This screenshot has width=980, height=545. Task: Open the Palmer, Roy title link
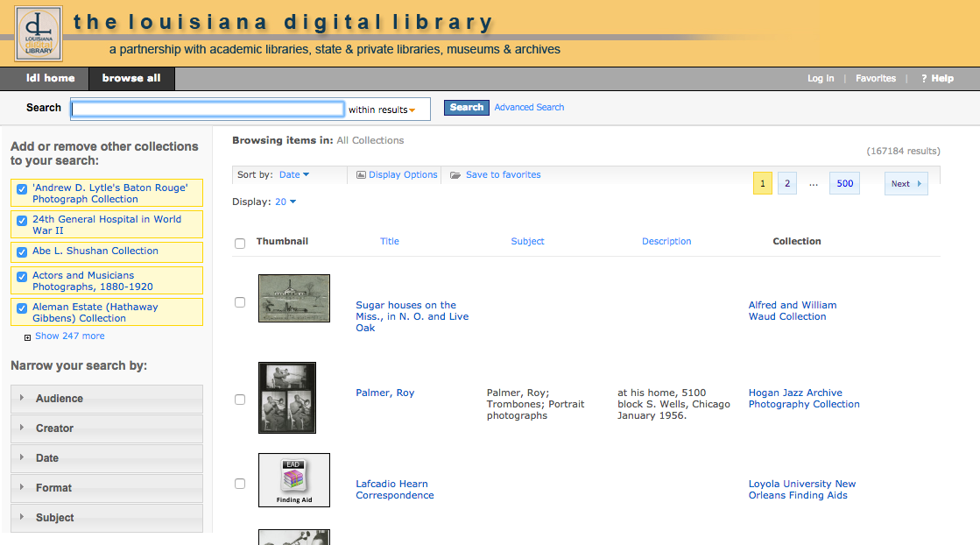385,393
